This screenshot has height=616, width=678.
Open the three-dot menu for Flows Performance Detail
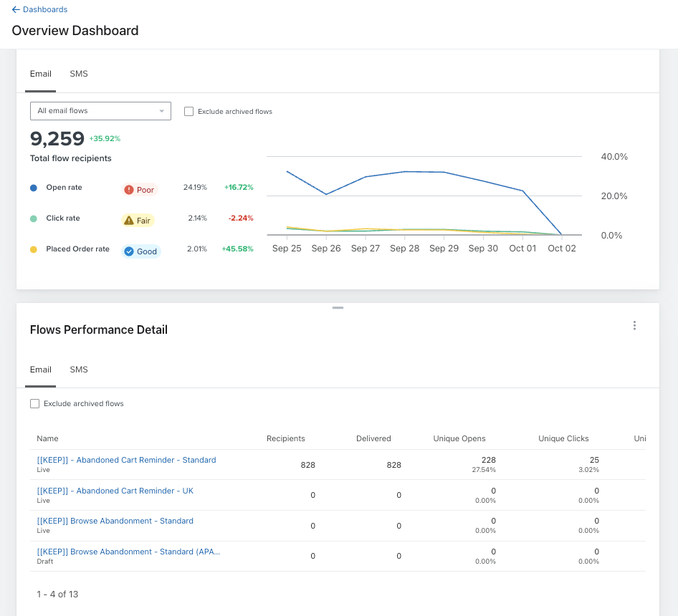pos(634,325)
